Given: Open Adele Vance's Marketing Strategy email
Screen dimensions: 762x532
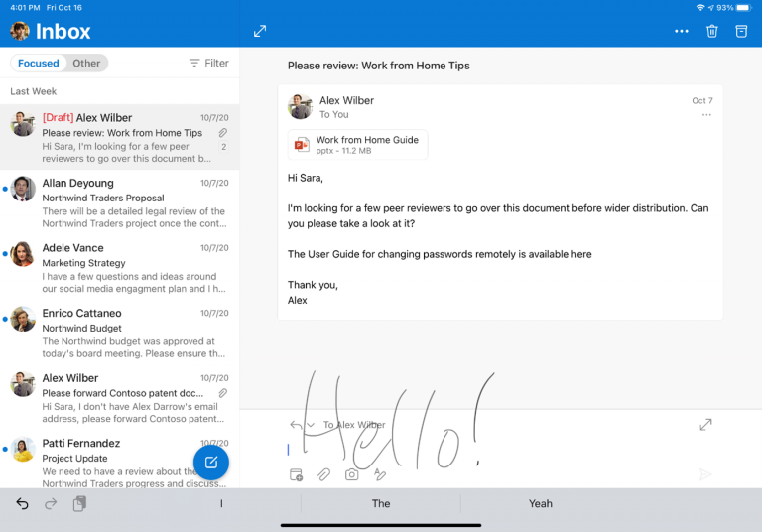Looking at the screenshot, I should pos(119,267).
